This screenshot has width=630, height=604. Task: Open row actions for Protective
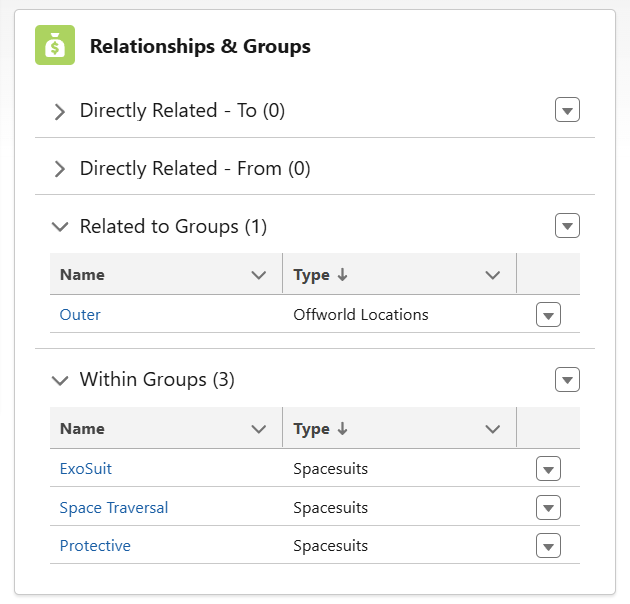(548, 546)
